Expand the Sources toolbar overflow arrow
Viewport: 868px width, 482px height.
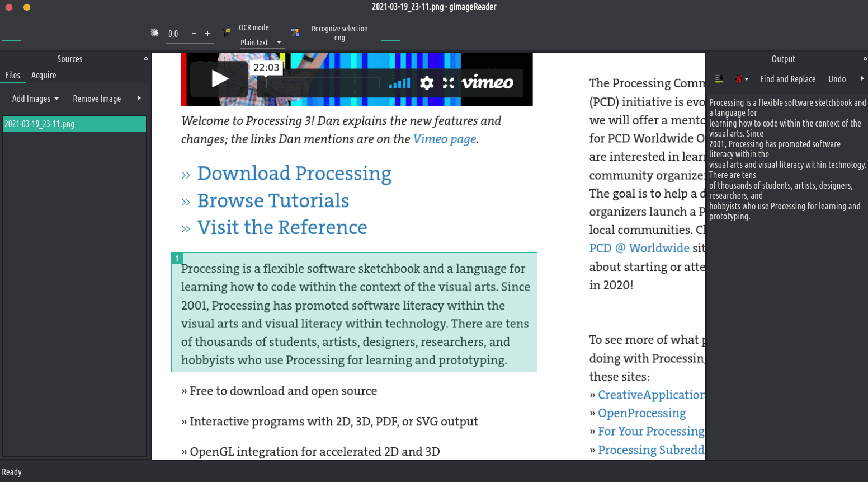click(x=139, y=99)
